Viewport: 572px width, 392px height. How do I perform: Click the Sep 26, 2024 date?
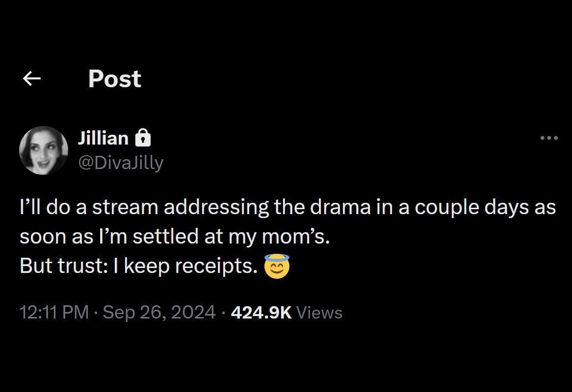click(x=159, y=312)
